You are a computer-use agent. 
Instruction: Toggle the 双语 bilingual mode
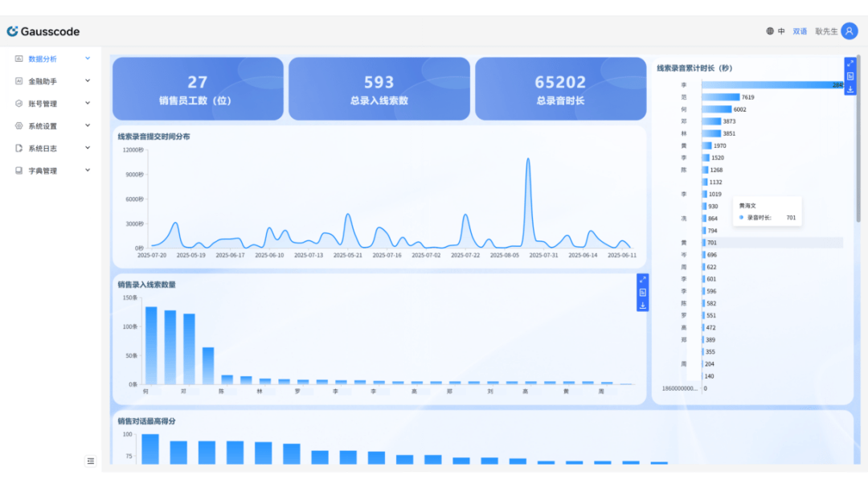point(800,31)
